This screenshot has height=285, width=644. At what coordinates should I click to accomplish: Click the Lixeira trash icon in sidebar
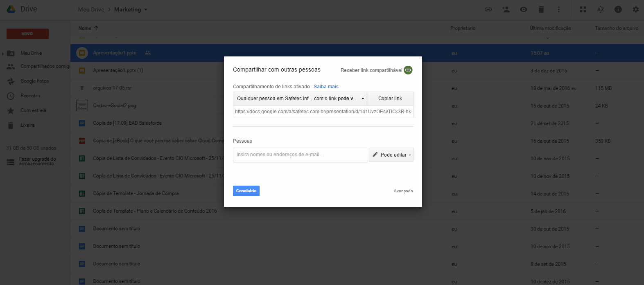click(11, 125)
